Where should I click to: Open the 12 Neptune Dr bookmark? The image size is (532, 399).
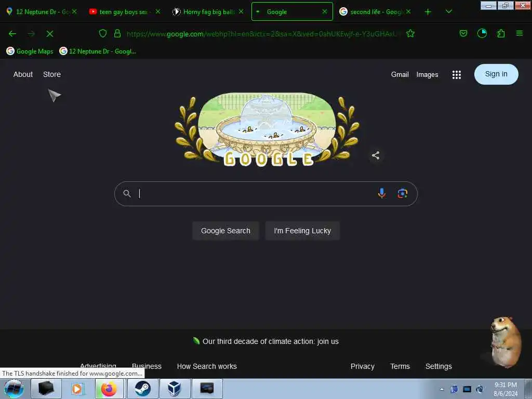pyautogui.click(x=98, y=51)
